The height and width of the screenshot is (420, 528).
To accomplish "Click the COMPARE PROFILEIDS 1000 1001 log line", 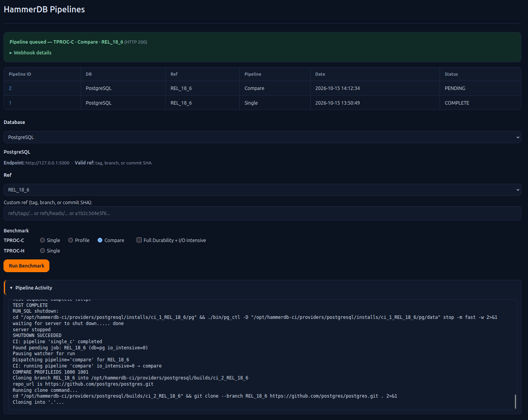I will [x=51, y=372].
